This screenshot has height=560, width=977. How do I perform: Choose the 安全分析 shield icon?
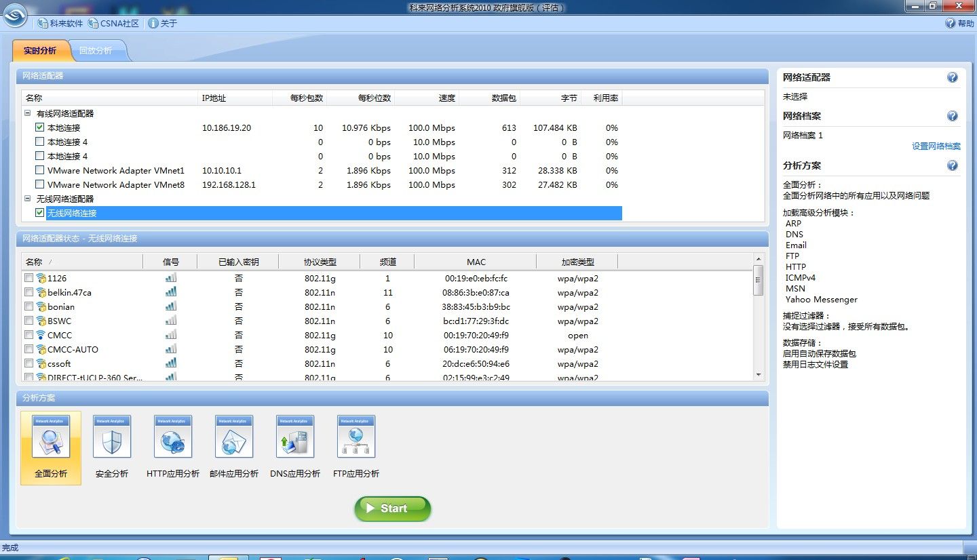[x=112, y=438]
